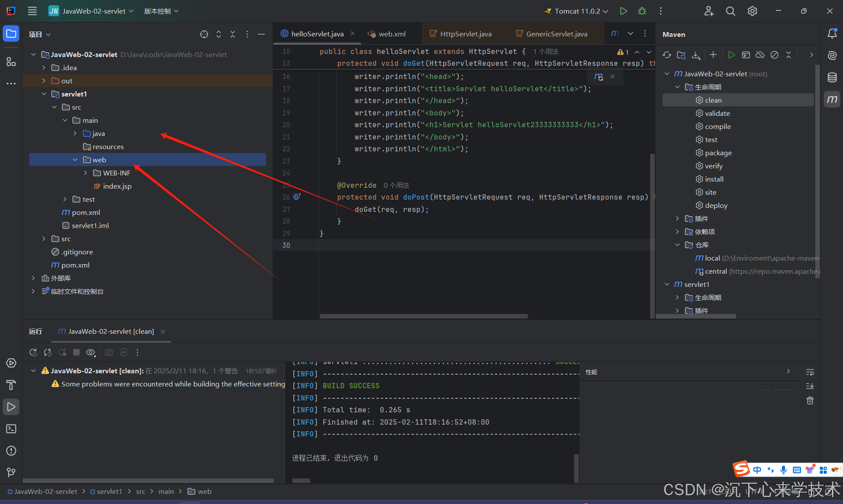Screen dimensions: 843x504
Task: Select the package lifecycle goal in Maven
Action: click(x=718, y=153)
